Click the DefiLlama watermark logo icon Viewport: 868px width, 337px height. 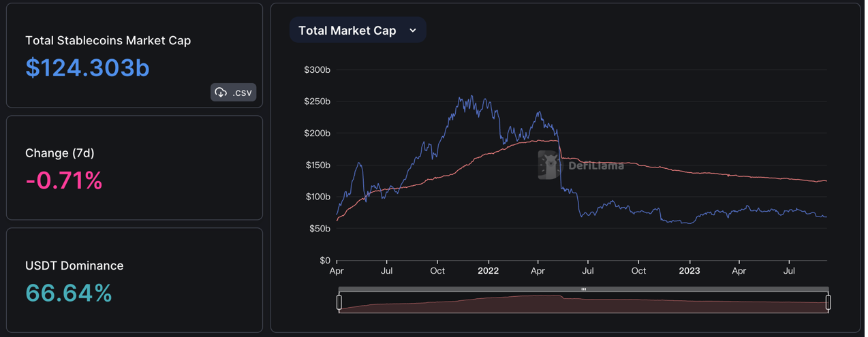click(x=548, y=165)
